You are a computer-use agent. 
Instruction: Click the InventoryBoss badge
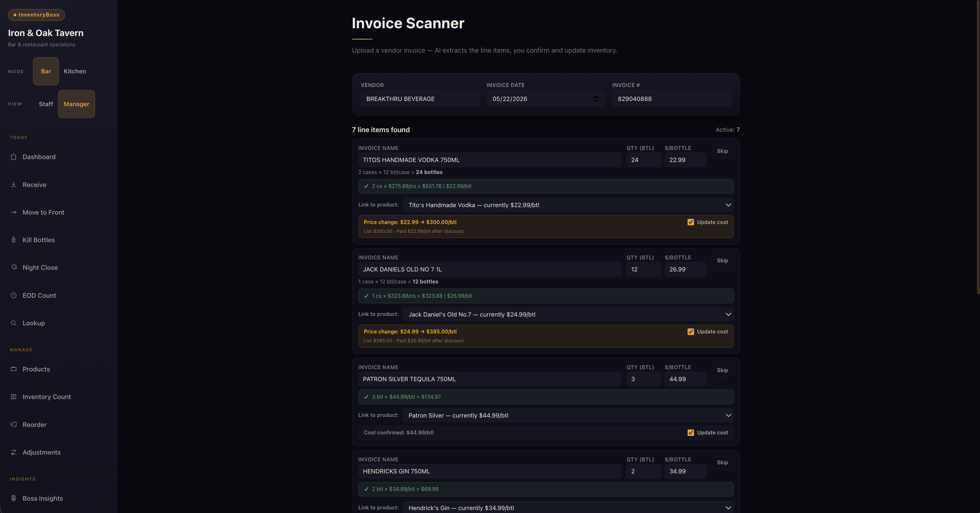coord(36,15)
